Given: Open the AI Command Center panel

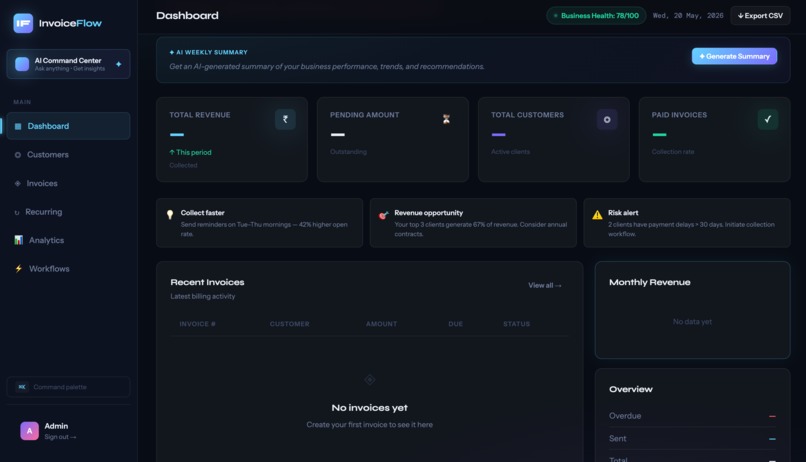Looking at the screenshot, I should (x=68, y=64).
